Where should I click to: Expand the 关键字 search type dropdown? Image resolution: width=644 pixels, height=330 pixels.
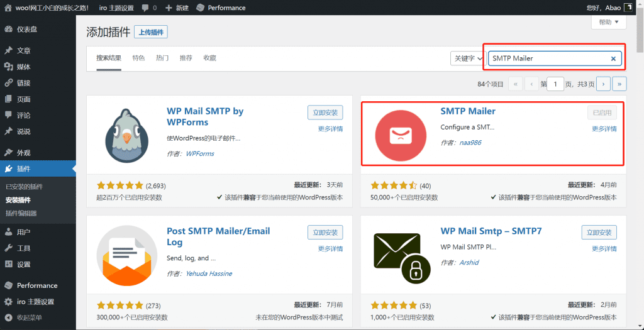[467, 58]
